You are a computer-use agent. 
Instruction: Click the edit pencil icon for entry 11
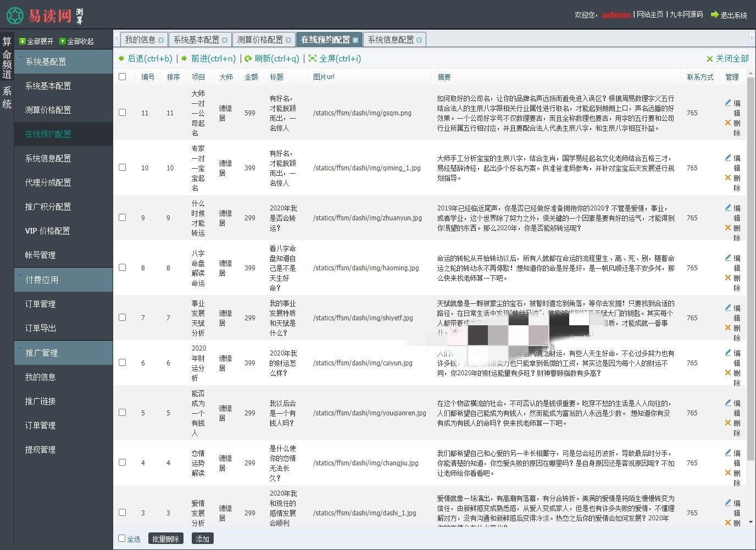tap(728, 103)
